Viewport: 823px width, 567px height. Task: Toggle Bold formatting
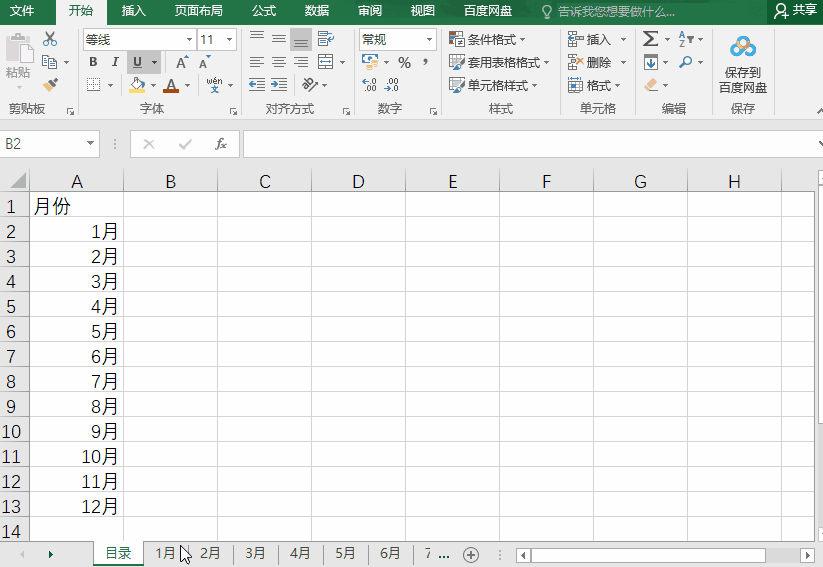click(x=93, y=62)
